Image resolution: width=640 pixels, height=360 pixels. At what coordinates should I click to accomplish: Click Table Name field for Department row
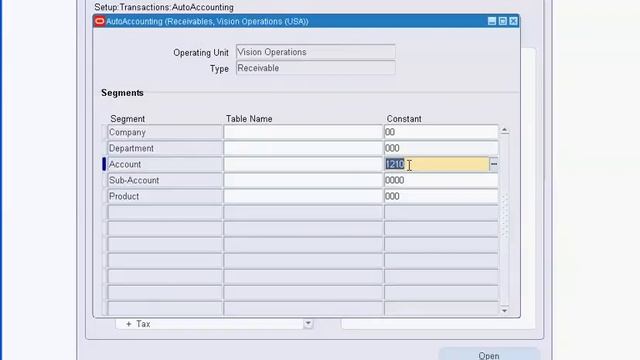coord(303,148)
